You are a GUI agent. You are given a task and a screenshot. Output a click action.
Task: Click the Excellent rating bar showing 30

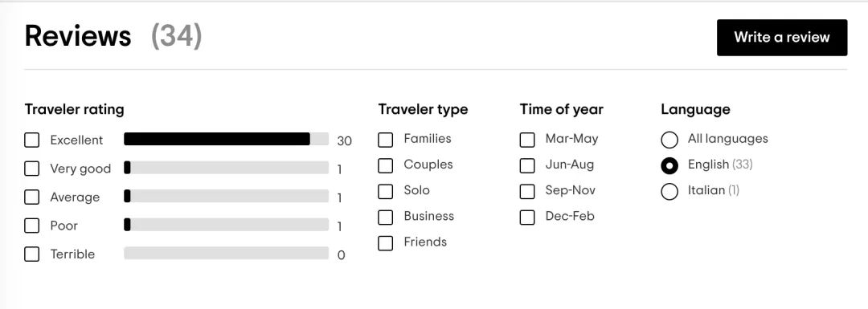tap(227, 140)
